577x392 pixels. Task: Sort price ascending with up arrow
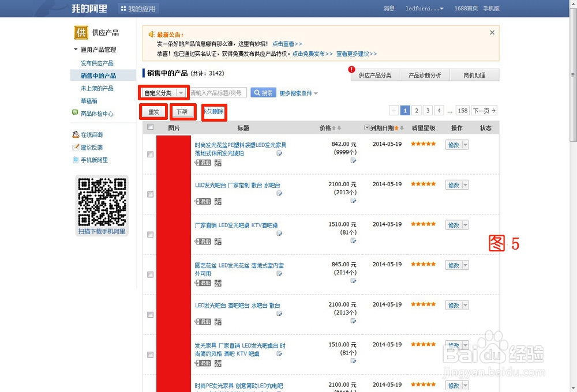coord(334,128)
